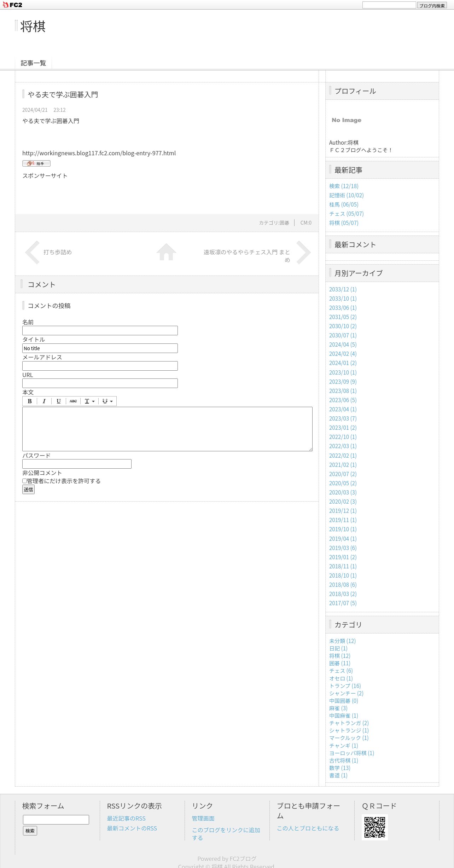
Task: Open the 囲碁 (11) category link
Action: click(339, 663)
